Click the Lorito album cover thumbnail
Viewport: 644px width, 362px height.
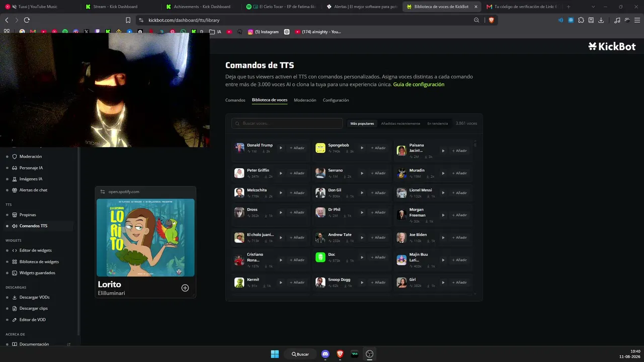[x=145, y=237]
